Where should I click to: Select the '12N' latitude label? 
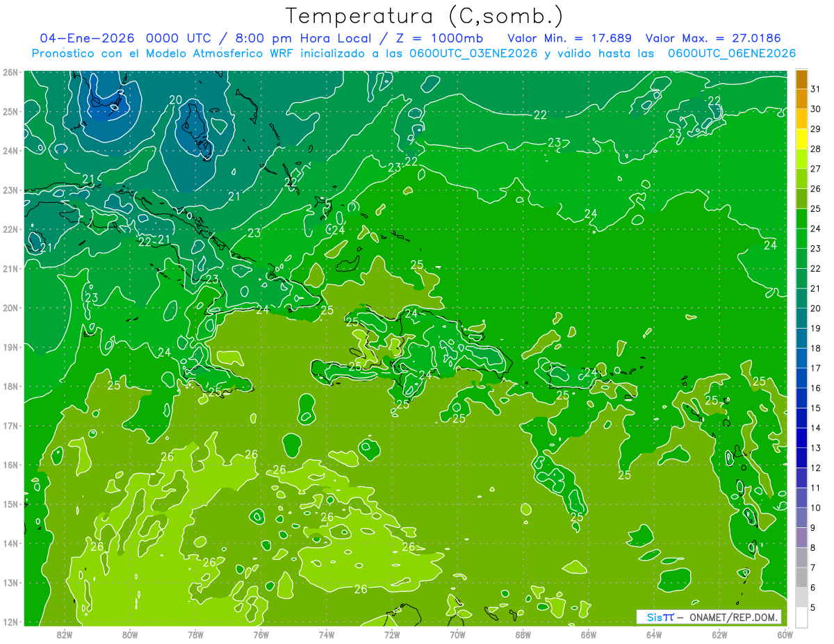pyautogui.click(x=10, y=622)
